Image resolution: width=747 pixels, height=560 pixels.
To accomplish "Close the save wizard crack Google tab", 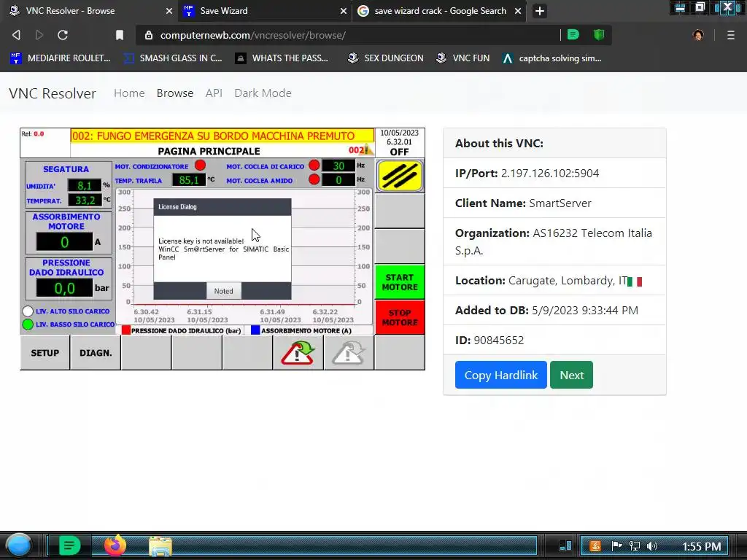I will click(518, 11).
